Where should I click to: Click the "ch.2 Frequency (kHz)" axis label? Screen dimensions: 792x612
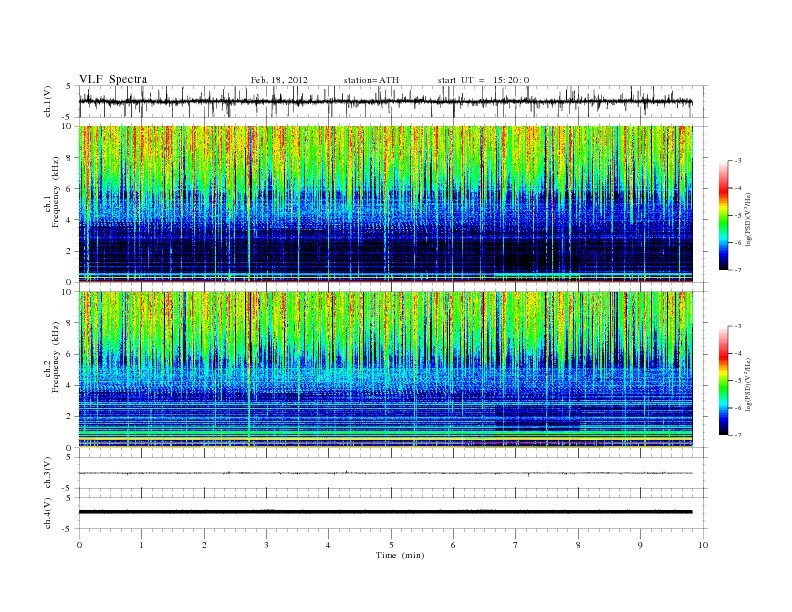click(x=52, y=357)
